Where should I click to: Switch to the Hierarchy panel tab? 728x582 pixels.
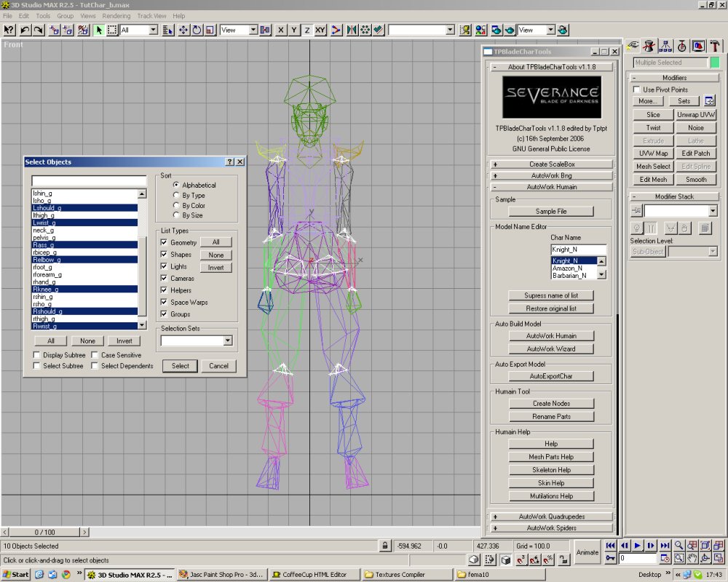665,46
